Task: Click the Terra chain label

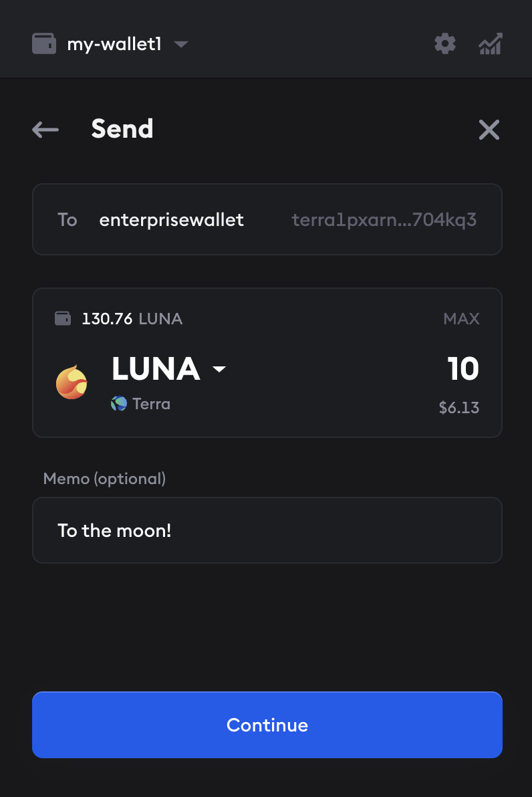Action: point(151,404)
